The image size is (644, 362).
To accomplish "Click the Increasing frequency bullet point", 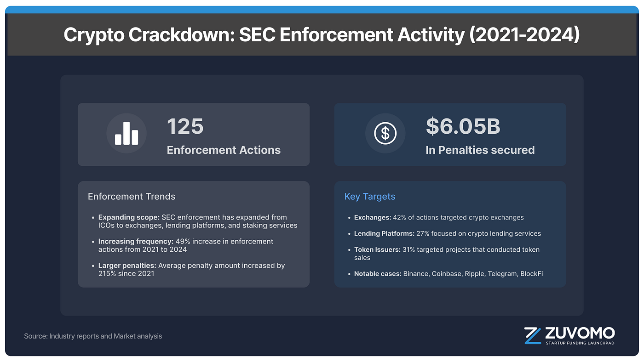I will 186,245.
